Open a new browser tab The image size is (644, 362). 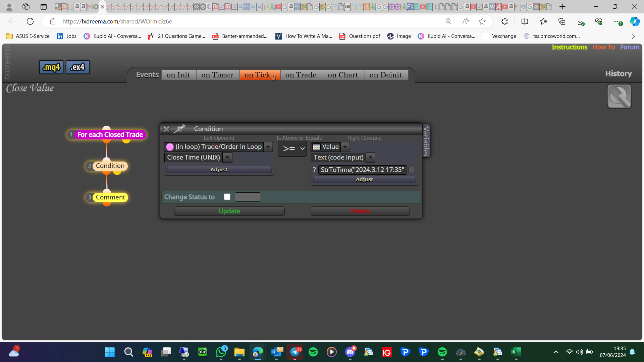[x=562, y=7]
